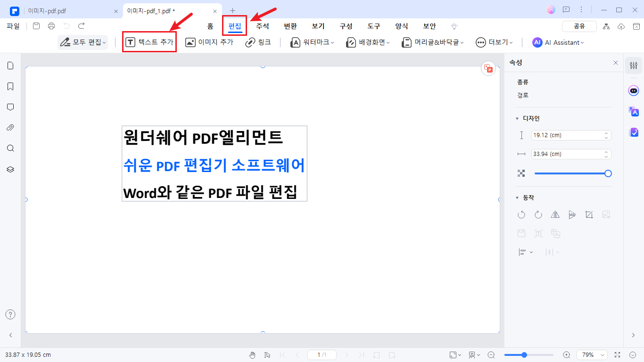Rotate image clockwise
644x362 pixels.
pyautogui.click(x=538, y=215)
